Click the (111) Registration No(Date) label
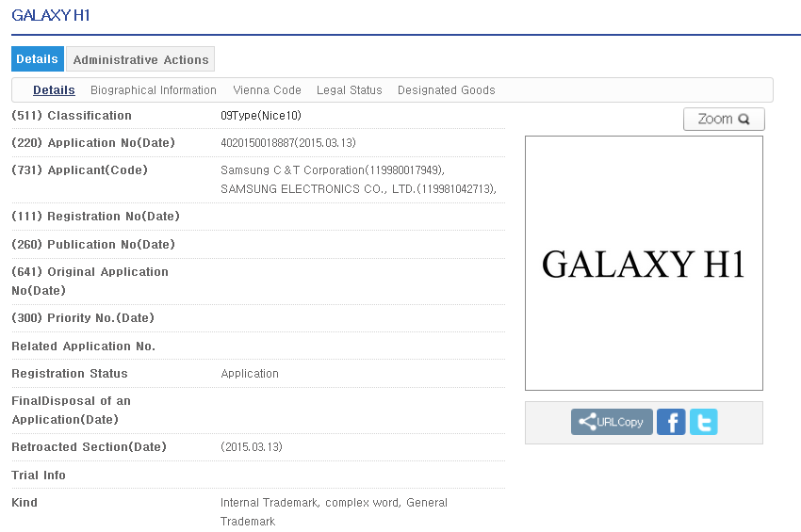801x532 pixels. pyautogui.click(x=95, y=216)
